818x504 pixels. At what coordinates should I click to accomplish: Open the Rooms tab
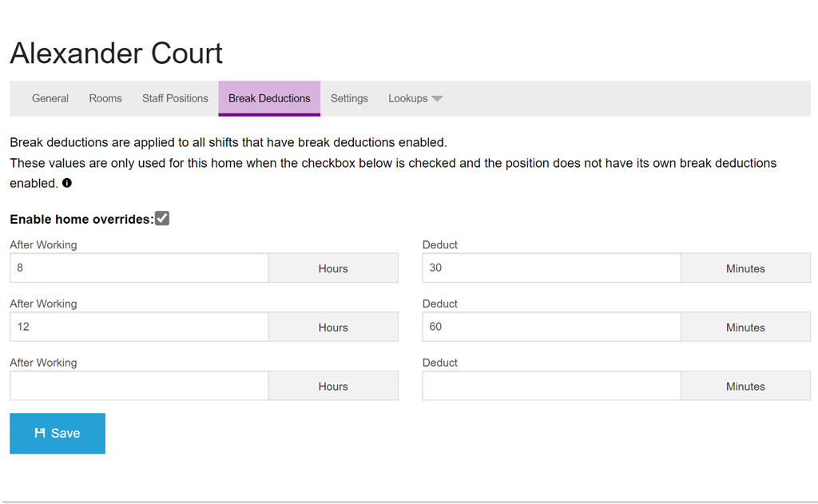click(x=105, y=98)
